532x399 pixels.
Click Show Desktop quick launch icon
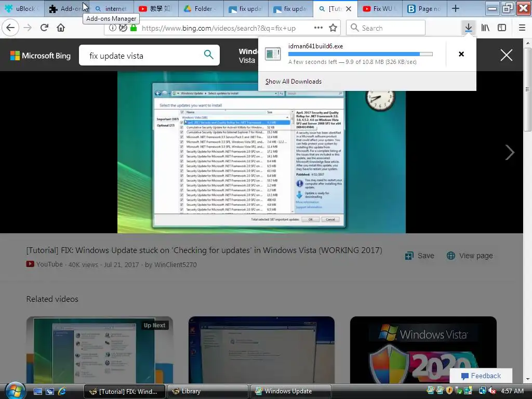(x=37, y=391)
